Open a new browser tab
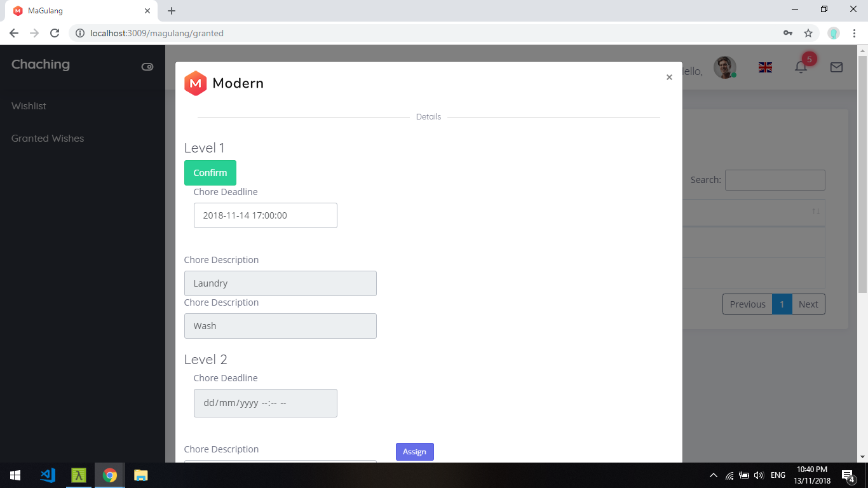The image size is (868, 488). pos(172,11)
